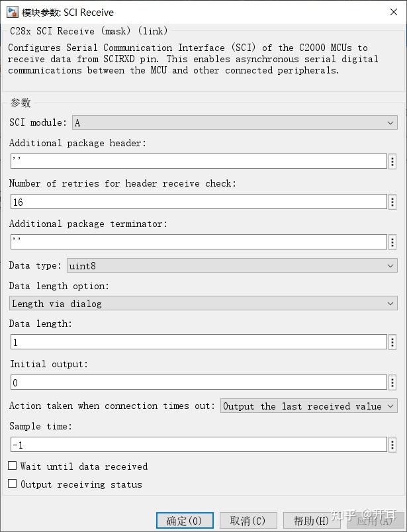Click the 确定 button to confirm

click(x=184, y=520)
